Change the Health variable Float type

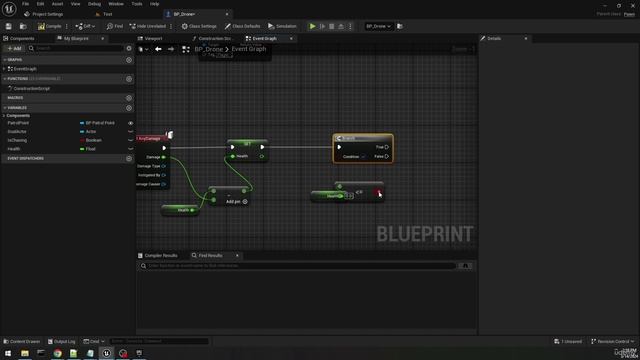coord(88,149)
